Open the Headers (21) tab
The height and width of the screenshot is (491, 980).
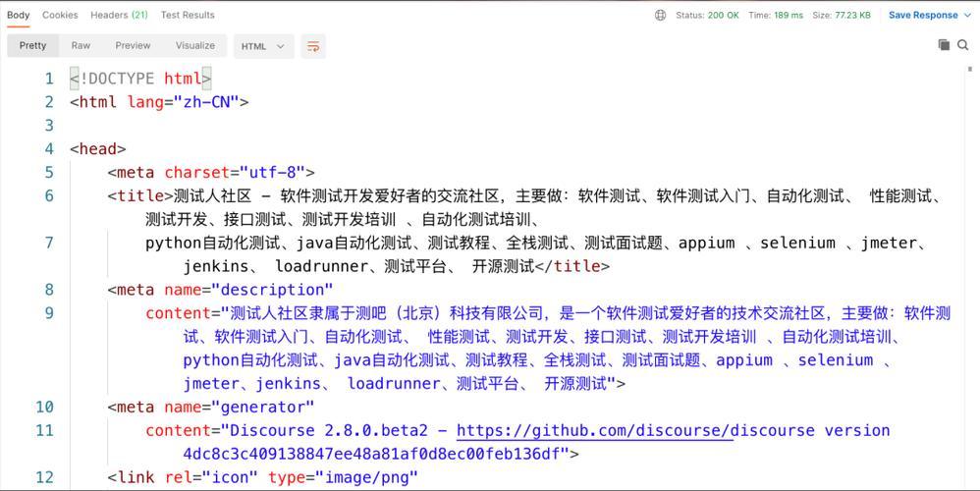coord(119,15)
